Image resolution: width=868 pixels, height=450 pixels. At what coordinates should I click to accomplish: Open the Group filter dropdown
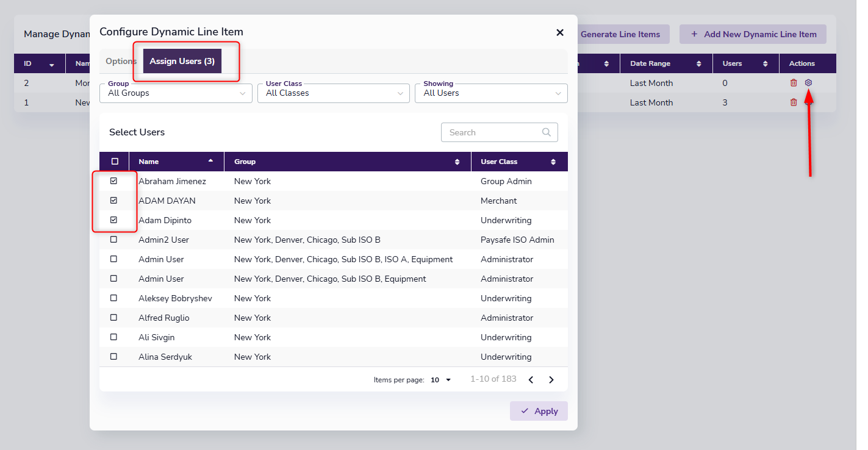176,93
